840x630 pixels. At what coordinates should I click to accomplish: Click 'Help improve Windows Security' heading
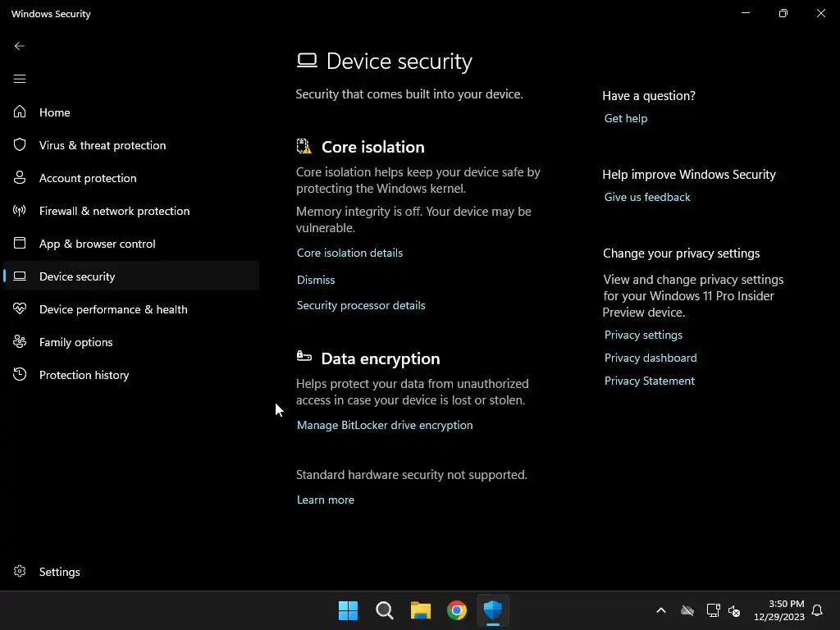coord(689,174)
